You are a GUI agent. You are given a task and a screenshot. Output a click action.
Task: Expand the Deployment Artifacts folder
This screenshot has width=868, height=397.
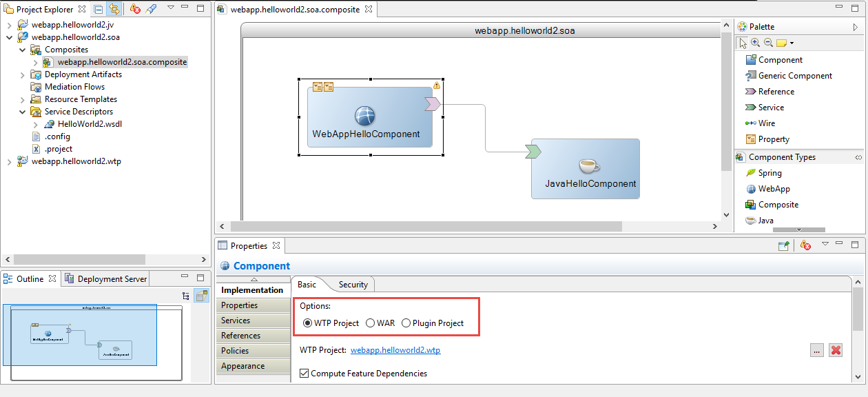pos(22,74)
